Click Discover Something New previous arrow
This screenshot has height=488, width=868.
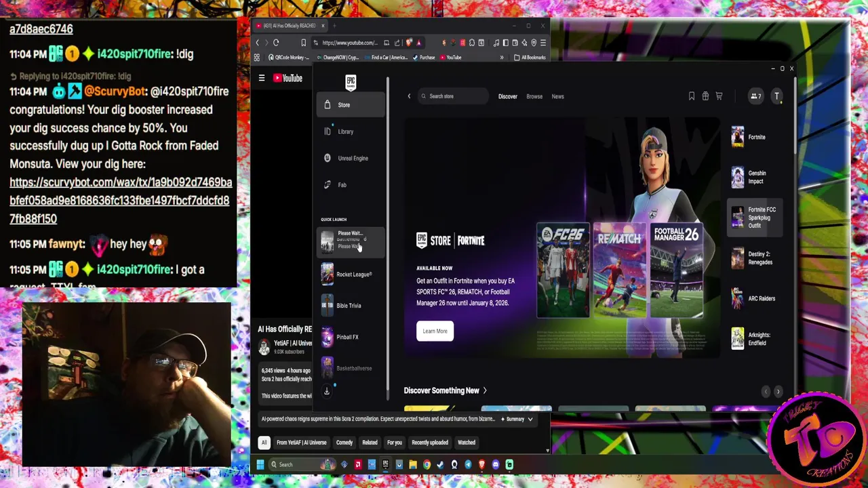[766, 392]
